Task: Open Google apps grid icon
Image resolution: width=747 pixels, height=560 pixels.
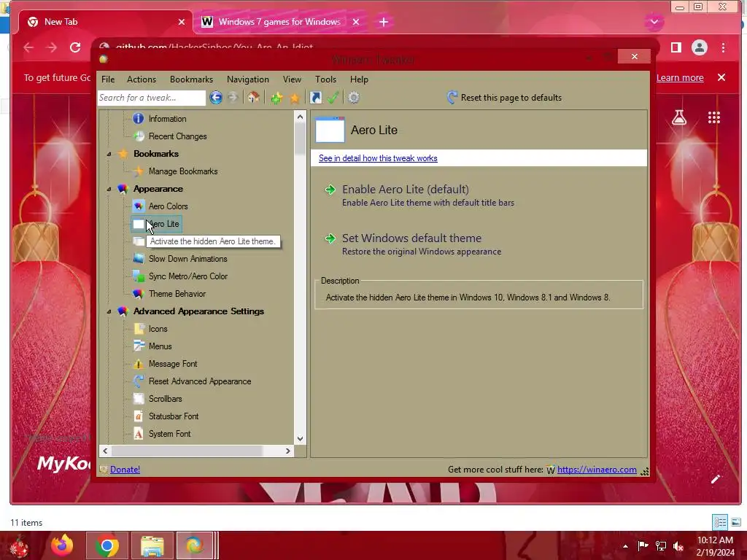Action: 713,117
